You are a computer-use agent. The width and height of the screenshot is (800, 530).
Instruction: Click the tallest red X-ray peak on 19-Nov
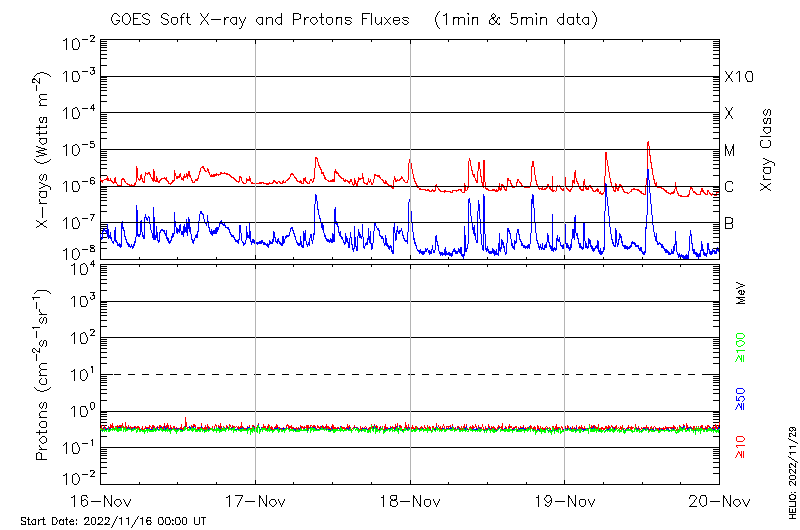pyautogui.click(x=649, y=143)
